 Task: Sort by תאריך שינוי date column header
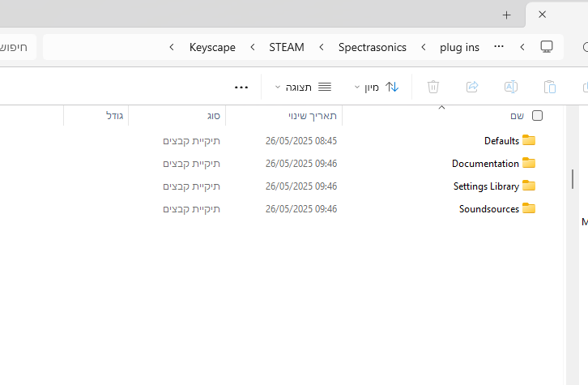pyautogui.click(x=313, y=116)
